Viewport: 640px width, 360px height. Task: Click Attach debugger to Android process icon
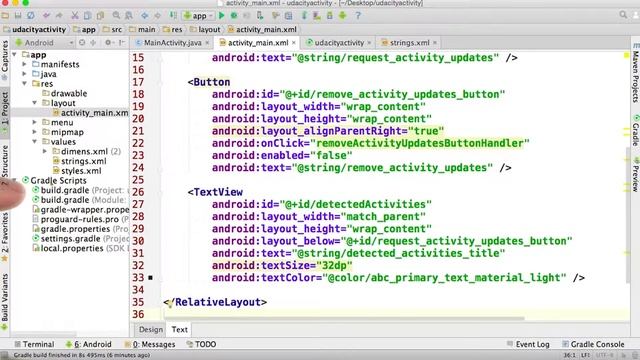[260, 16]
